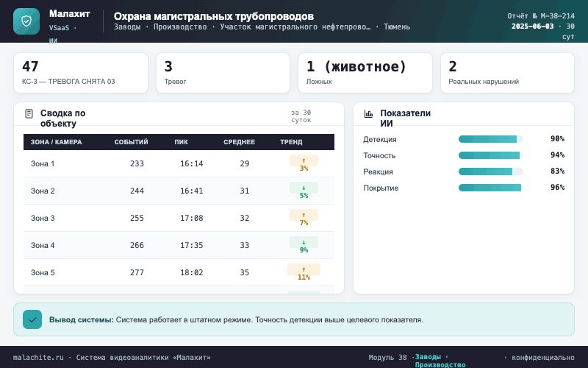Click peak time 17:08
The image size is (588, 368).
(192, 218)
